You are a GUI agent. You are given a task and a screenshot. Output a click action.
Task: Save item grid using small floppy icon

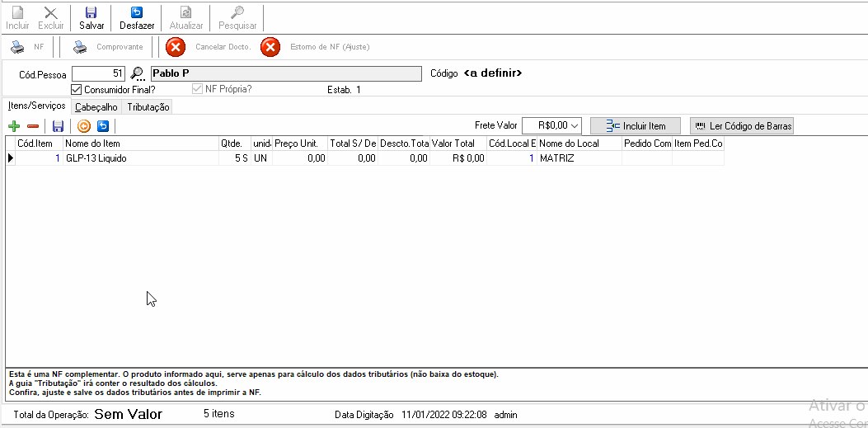pos(59,127)
